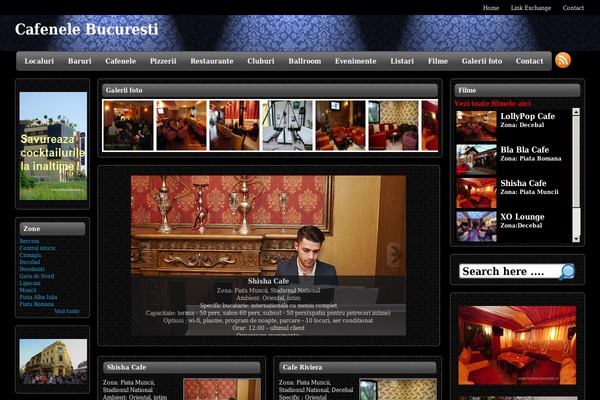This screenshot has height=400, width=600.
Task: Click the Filme list scroll-up arrow
Action: point(576,111)
